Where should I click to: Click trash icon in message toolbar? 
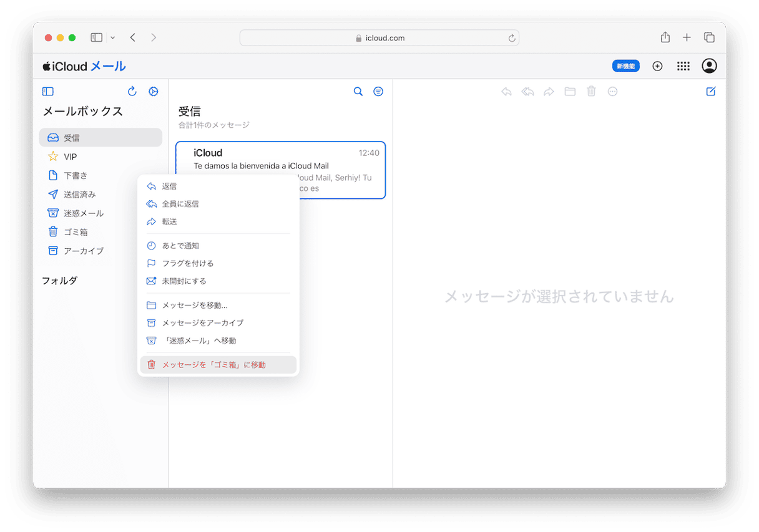click(x=591, y=92)
